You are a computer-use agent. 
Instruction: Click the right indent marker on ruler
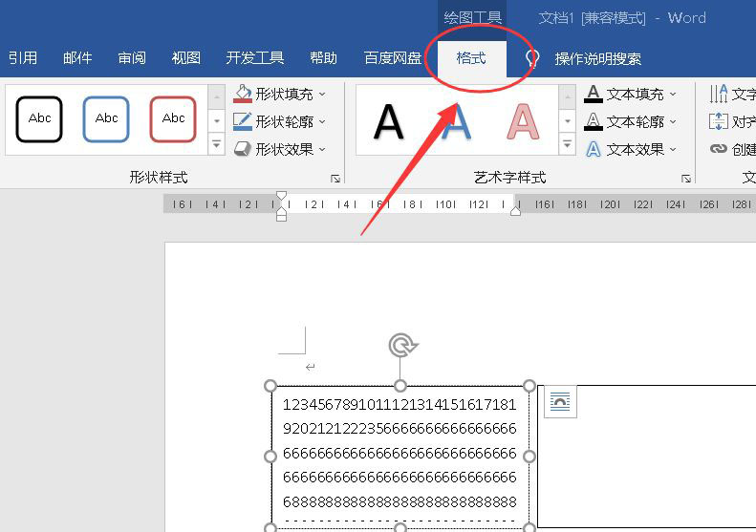point(515,211)
